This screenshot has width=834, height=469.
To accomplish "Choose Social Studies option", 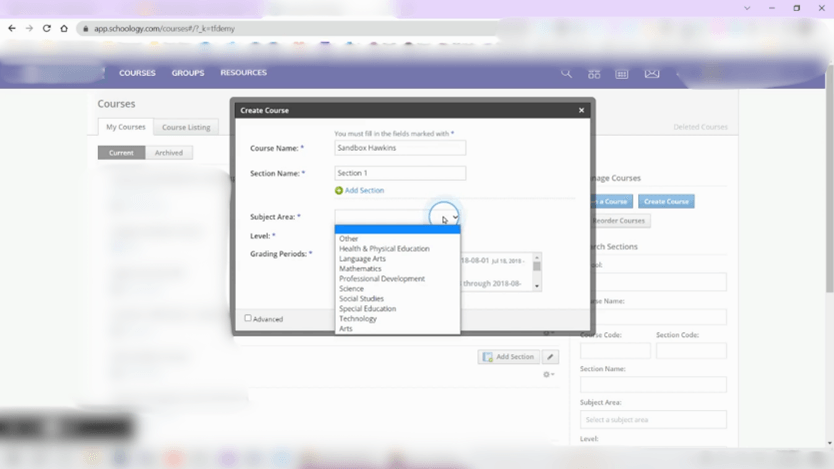I will [x=397, y=299].
